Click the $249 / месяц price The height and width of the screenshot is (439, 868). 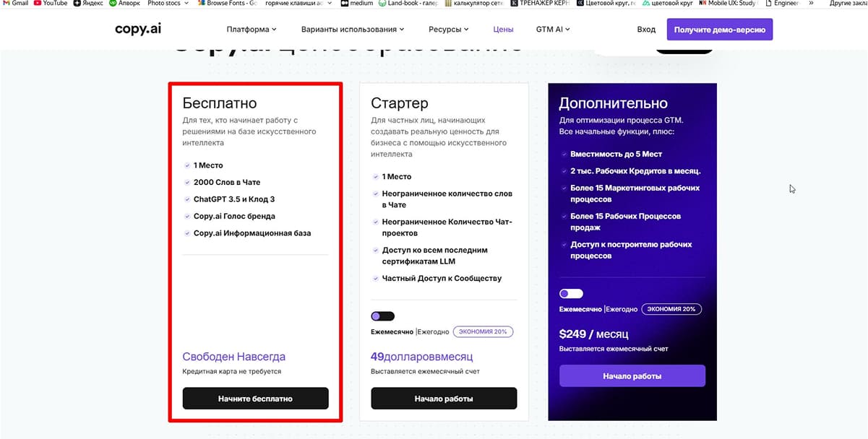[594, 334]
